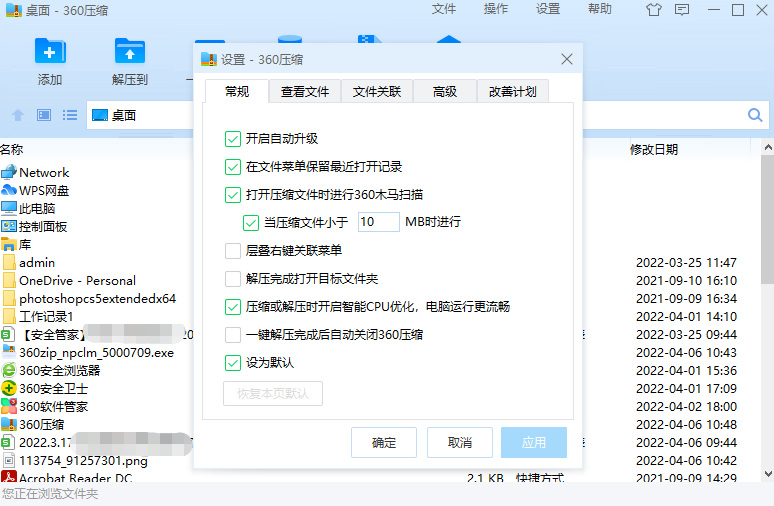Select 360zip_npclm_5000709.exe file icon
774x506 pixels.
pos(9,352)
